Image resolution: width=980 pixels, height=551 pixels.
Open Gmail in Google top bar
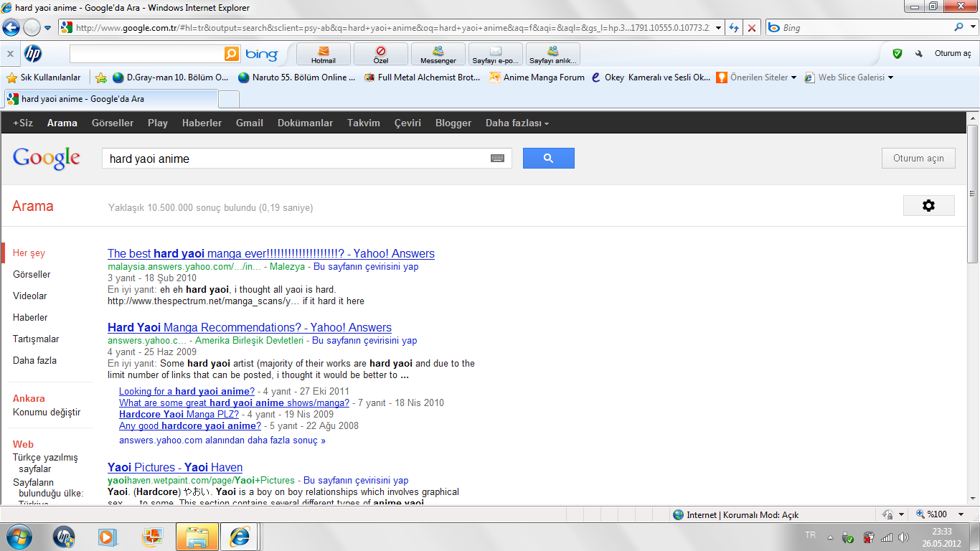tap(250, 123)
